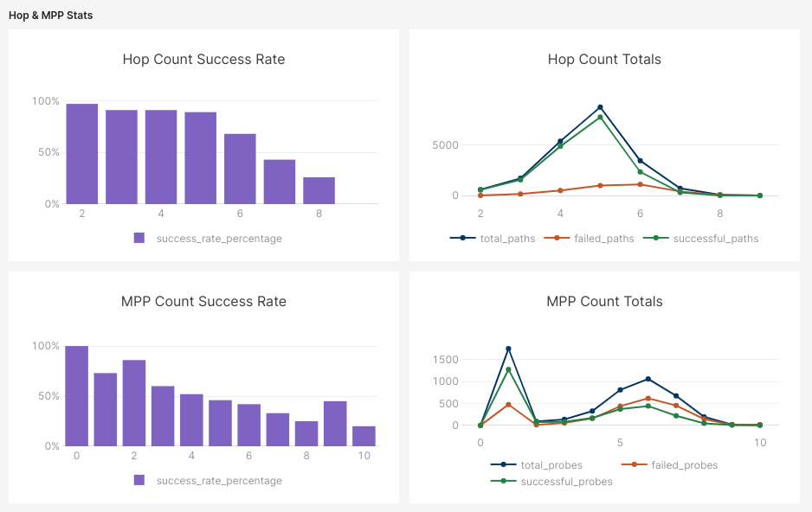The height and width of the screenshot is (512, 812).
Task: Select the Hop & MPP Stats section header
Action: [x=50, y=16]
